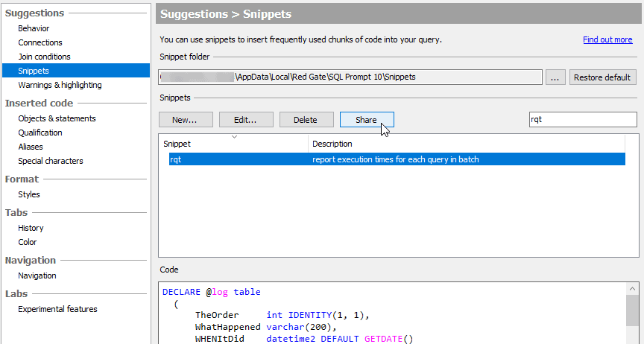Open the Aliases settings page
Image resolution: width=644 pixels, height=344 pixels.
click(x=31, y=147)
